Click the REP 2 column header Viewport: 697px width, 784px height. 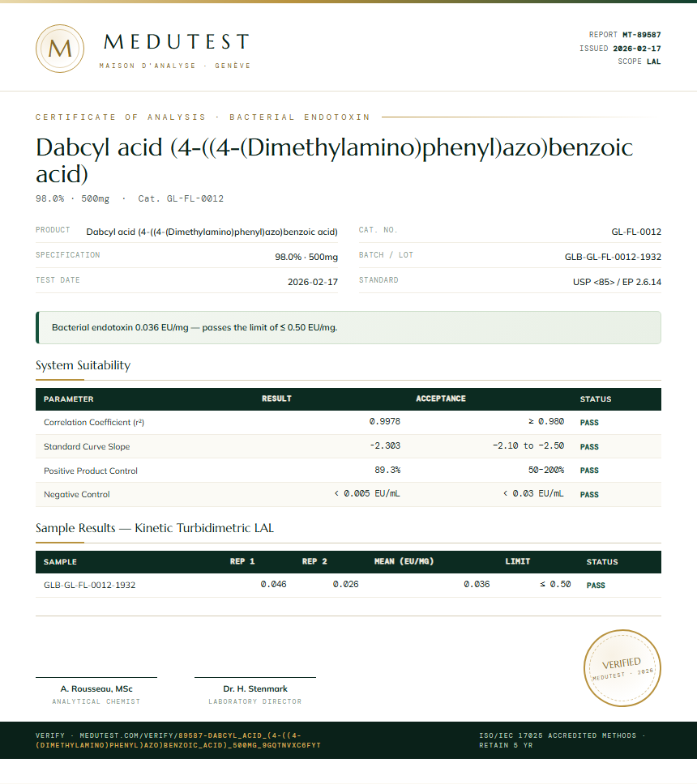click(x=314, y=561)
